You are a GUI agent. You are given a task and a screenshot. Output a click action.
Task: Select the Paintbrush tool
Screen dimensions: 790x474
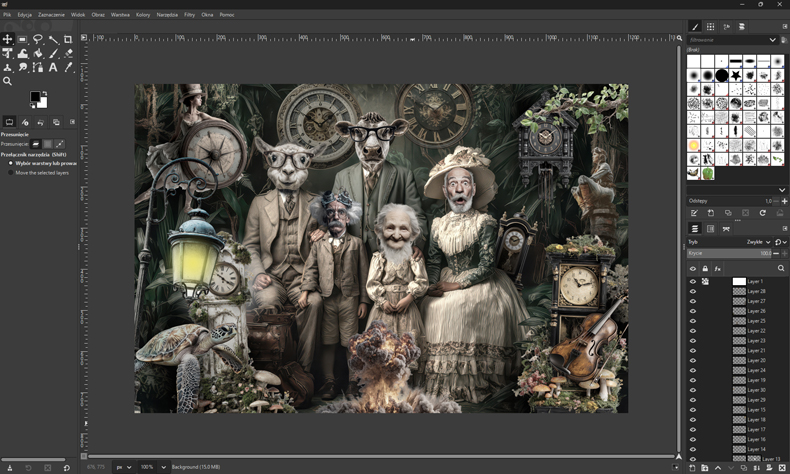tap(53, 53)
